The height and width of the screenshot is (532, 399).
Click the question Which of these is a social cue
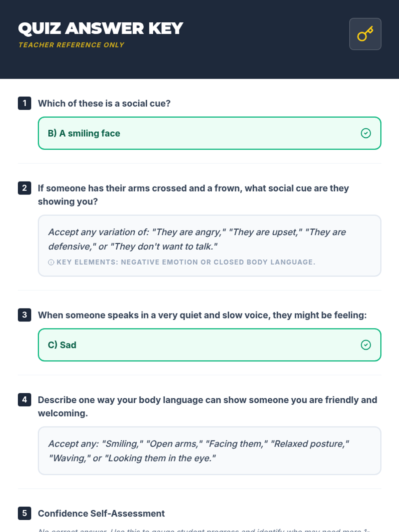(x=104, y=103)
